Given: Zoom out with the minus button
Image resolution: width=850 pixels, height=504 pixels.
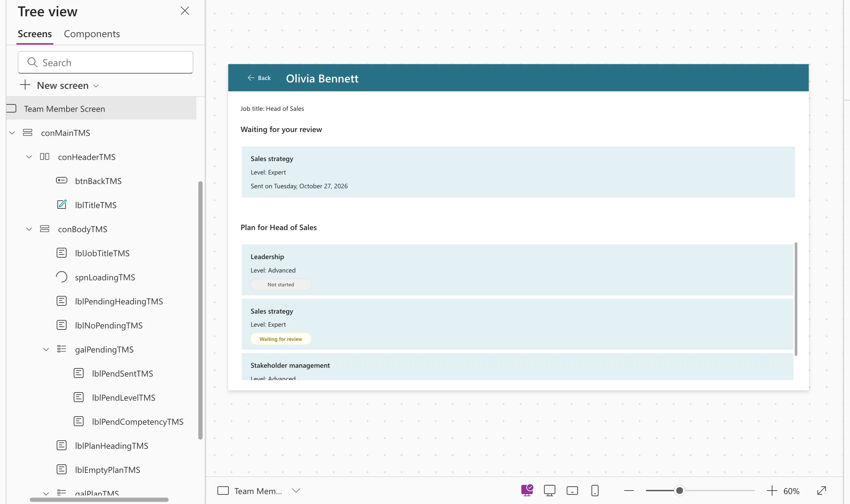Looking at the screenshot, I should [x=629, y=491].
